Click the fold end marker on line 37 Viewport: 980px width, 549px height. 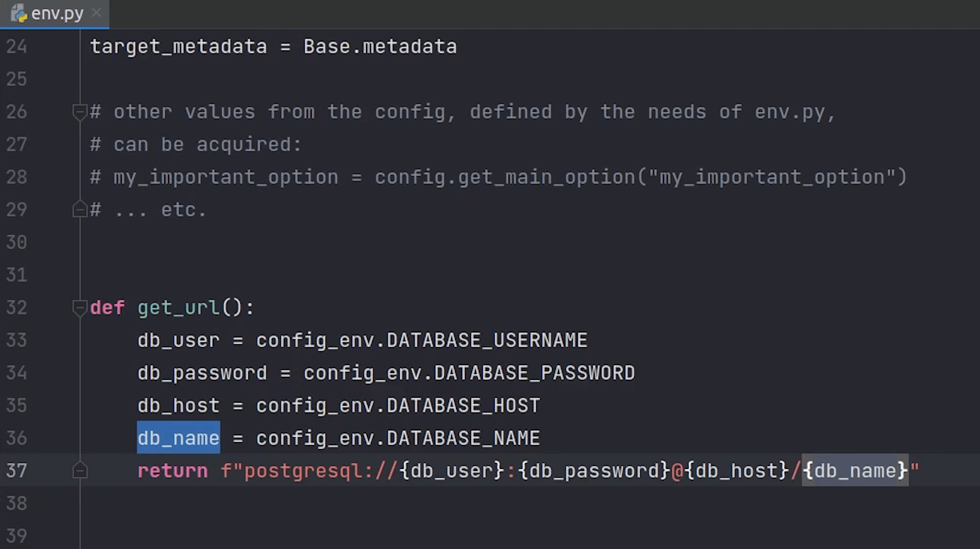(80, 470)
